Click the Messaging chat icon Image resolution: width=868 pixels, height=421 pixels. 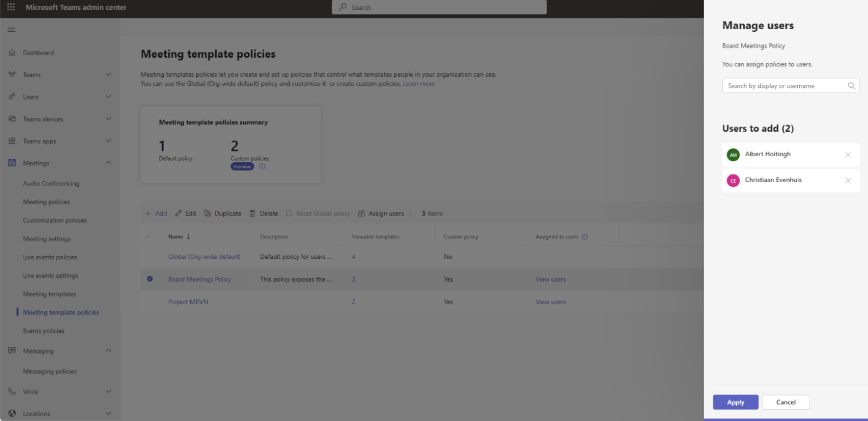pyautogui.click(x=12, y=351)
